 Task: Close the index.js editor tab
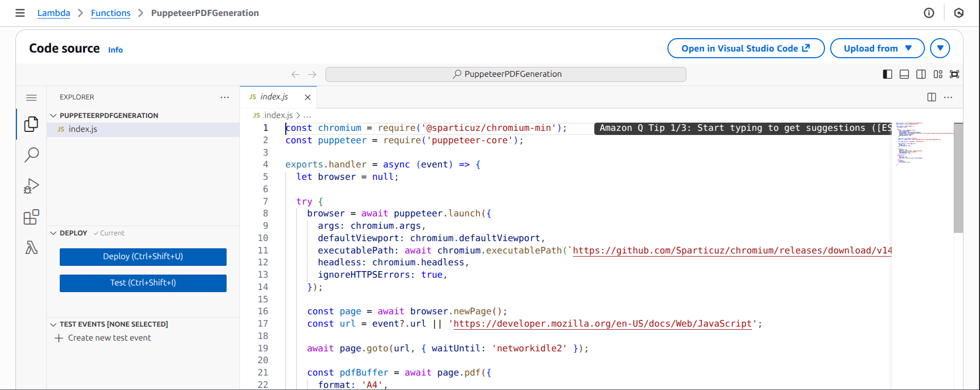(307, 97)
